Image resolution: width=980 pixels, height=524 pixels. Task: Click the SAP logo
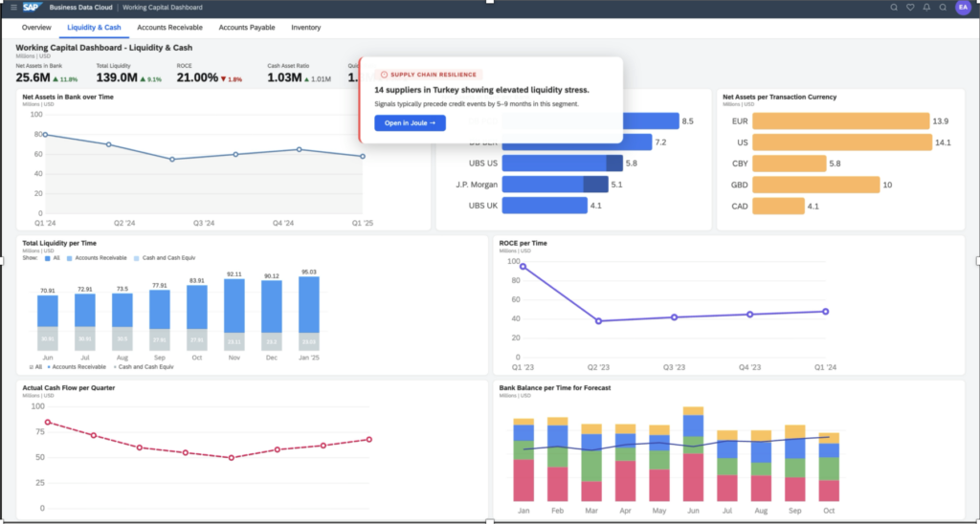tap(32, 8)
